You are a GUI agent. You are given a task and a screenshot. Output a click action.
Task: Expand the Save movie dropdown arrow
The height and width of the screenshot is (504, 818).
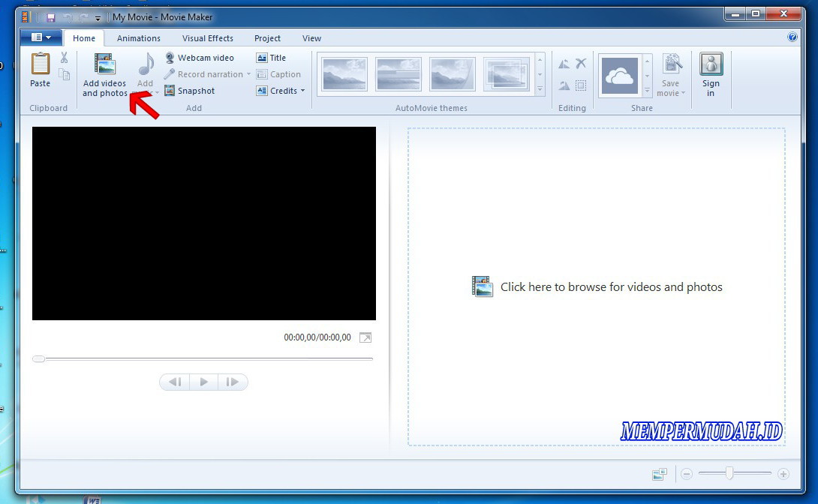(x=683, y=93)
